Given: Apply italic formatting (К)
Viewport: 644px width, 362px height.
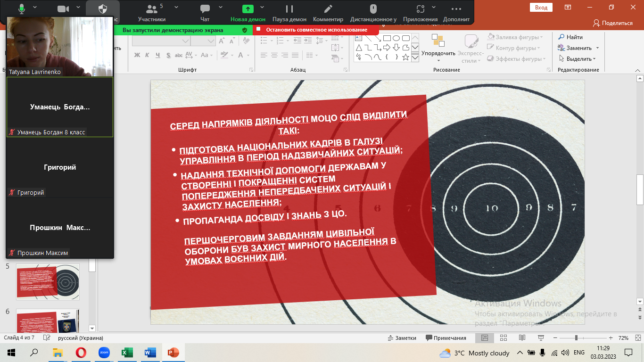Looking at the screenshot, I should (148, 55).
